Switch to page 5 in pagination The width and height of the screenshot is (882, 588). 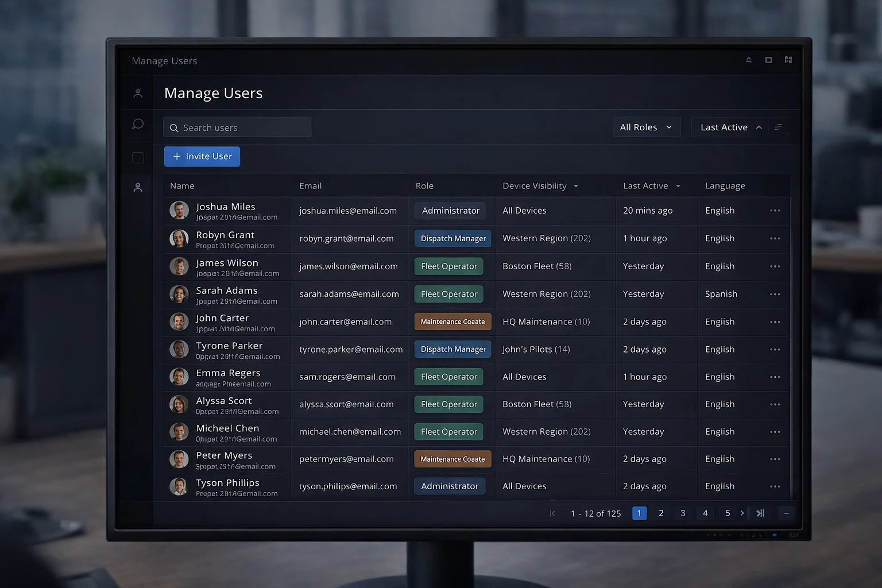point(728,513)
